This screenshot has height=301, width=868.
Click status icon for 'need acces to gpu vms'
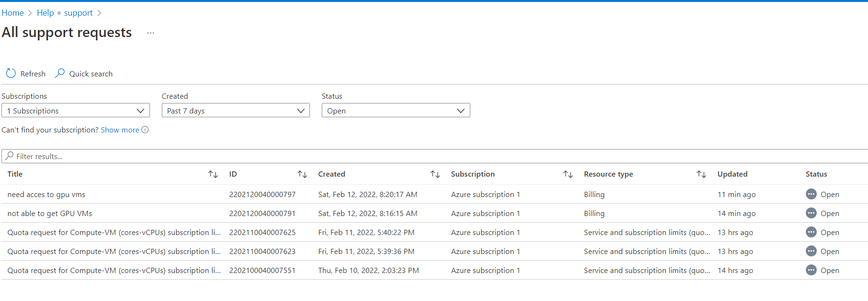[x=811, y=194]
